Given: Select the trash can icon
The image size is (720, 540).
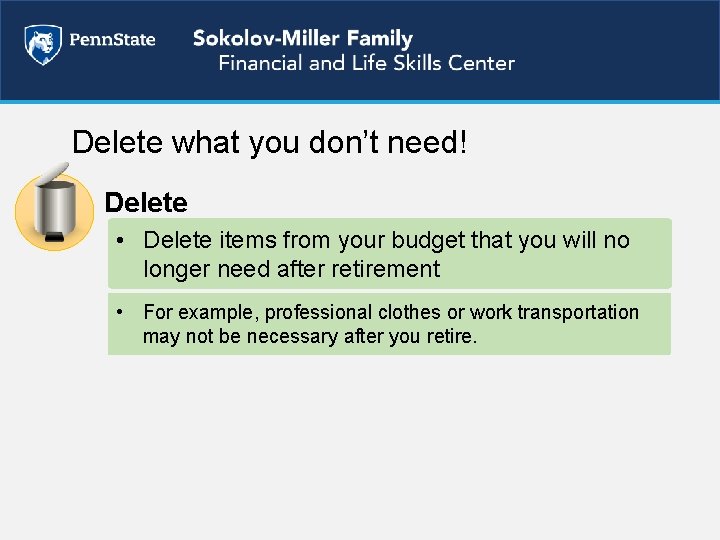Looking at the screenshot, I should click(x=54, y=203).
